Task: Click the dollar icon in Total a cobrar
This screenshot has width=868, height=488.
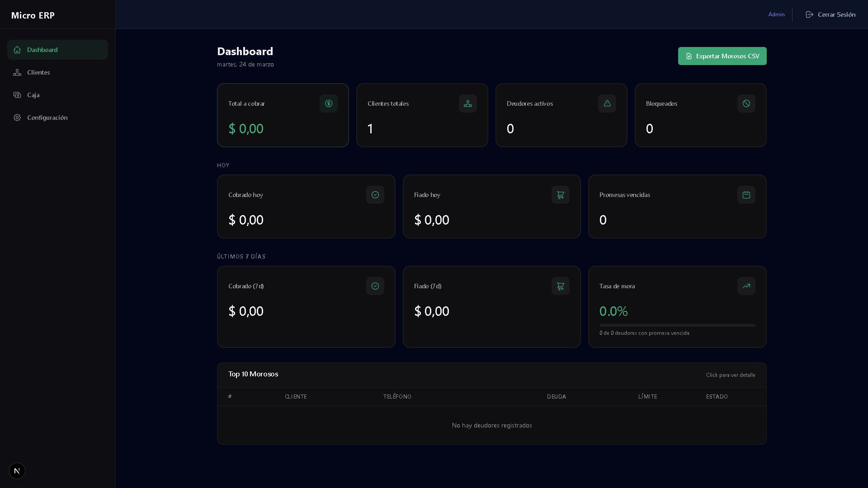Action: click(329, 103)
